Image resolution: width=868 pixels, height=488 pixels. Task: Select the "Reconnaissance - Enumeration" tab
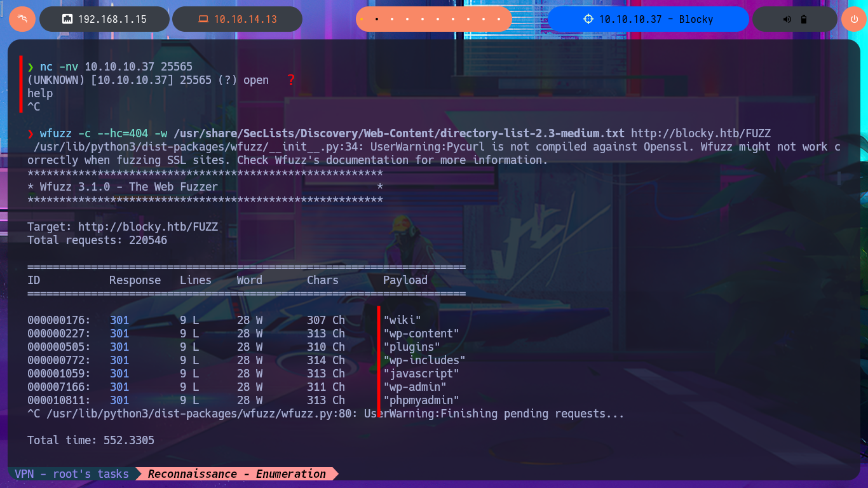236,474
